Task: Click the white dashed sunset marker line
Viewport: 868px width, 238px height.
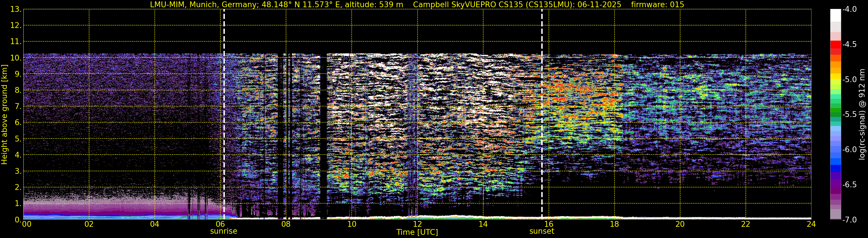Action: [542, 114]
